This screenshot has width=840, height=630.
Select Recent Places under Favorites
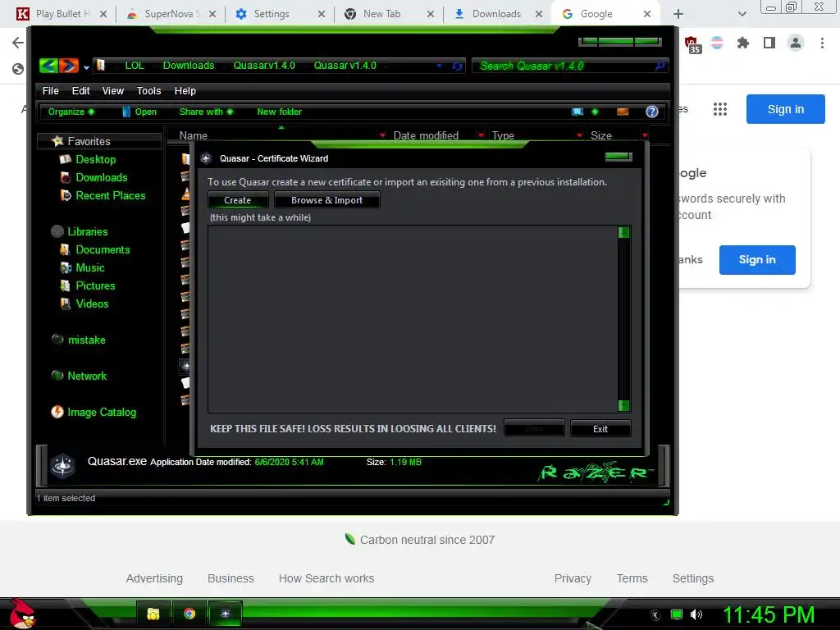(x=111, y=195)
